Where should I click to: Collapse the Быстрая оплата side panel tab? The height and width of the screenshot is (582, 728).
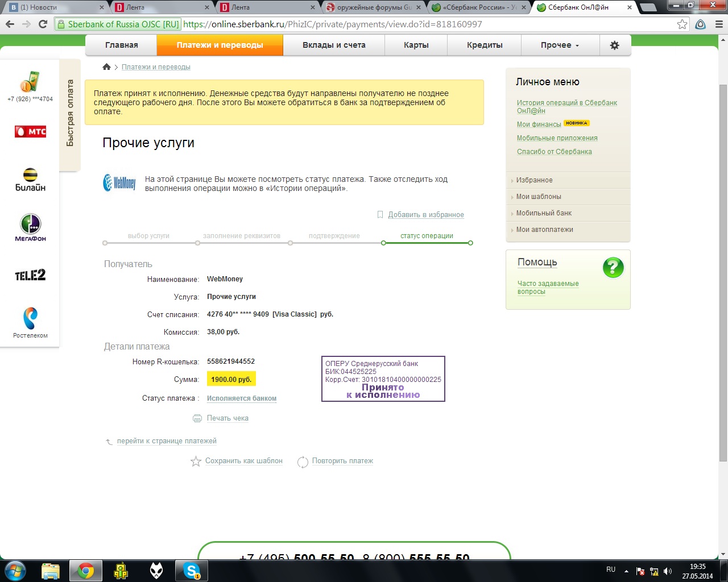coord(70,114)
